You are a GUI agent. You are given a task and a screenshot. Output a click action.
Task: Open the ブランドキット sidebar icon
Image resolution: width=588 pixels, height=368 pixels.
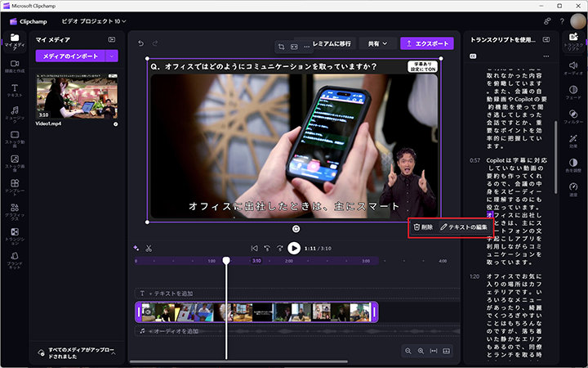click(15, 260)
